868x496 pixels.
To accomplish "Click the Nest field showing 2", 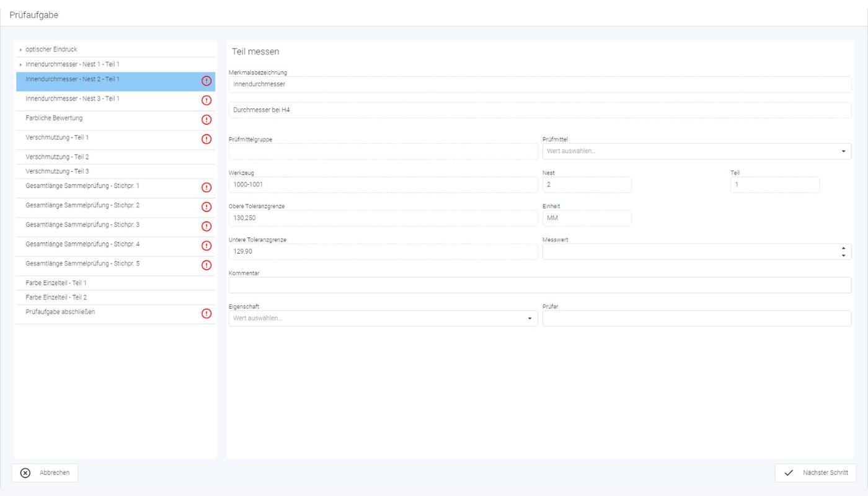I will click(587, 185).
